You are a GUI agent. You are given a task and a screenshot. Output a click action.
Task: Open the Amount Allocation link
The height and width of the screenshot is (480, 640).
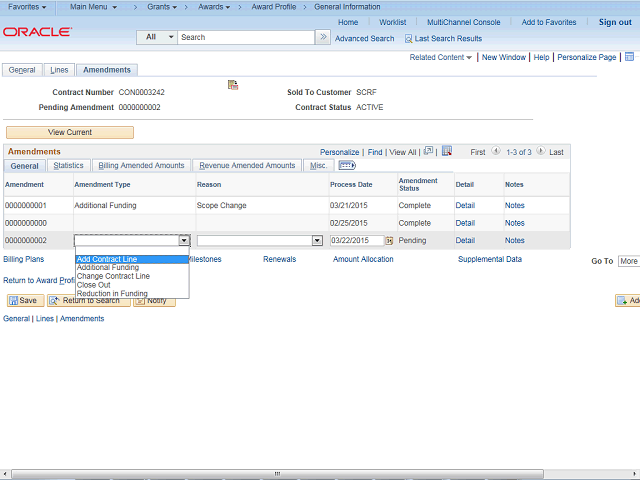coord(363,259)
